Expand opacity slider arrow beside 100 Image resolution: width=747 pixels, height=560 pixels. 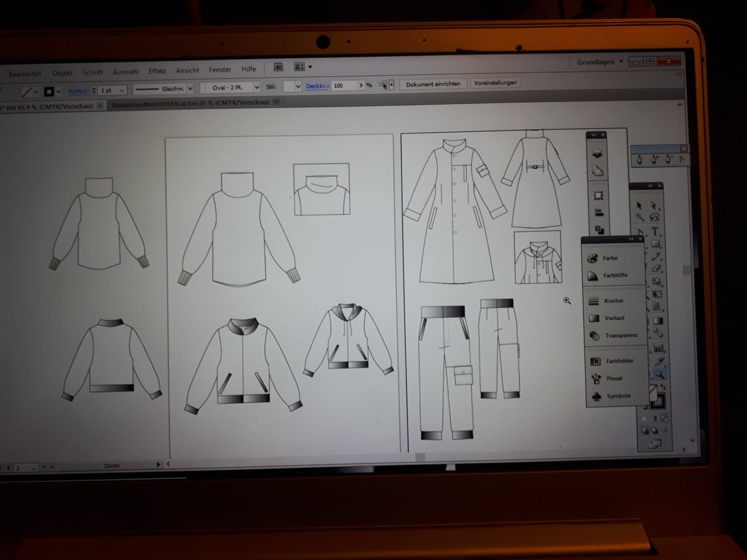[361, 85]
